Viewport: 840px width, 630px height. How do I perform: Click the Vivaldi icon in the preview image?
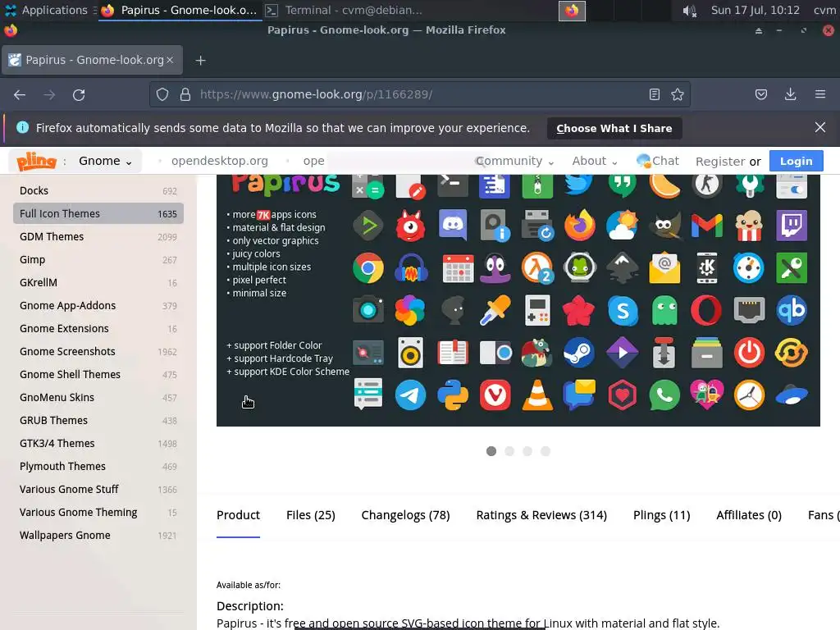(495, 395)
